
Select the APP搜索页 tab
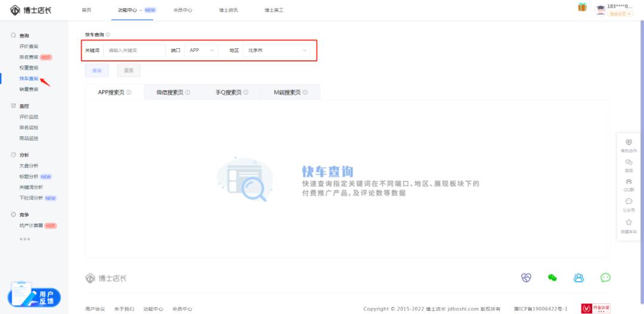click(x=114, y=92)
